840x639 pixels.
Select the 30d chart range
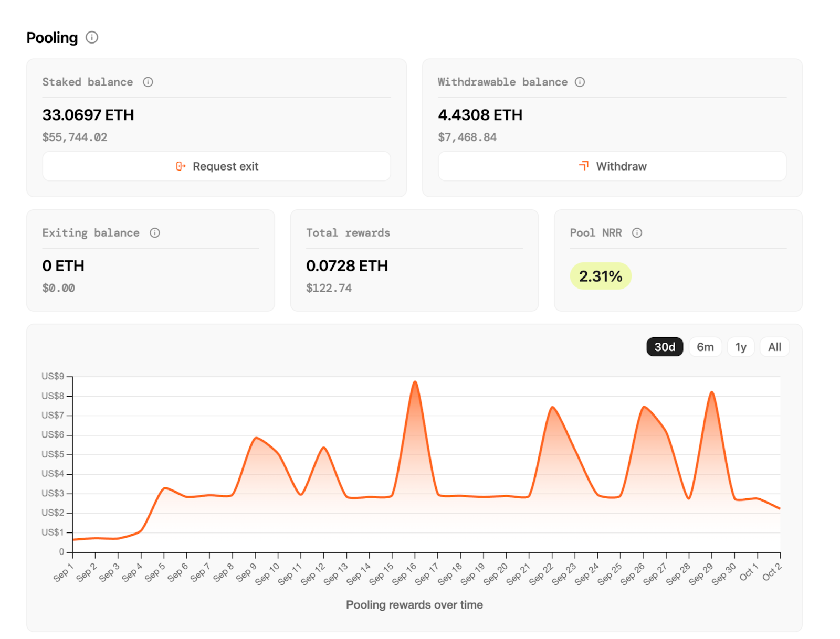coord(664,347)
